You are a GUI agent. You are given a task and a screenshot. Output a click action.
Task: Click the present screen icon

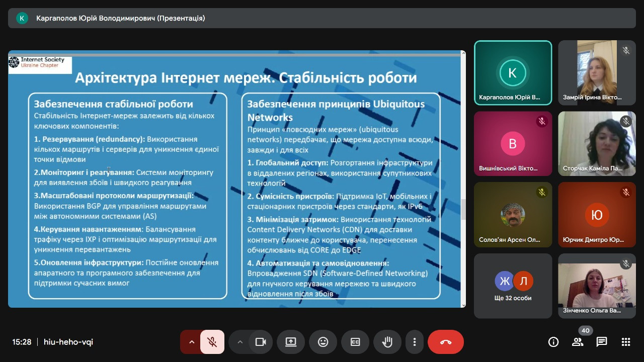click(291, 342)
